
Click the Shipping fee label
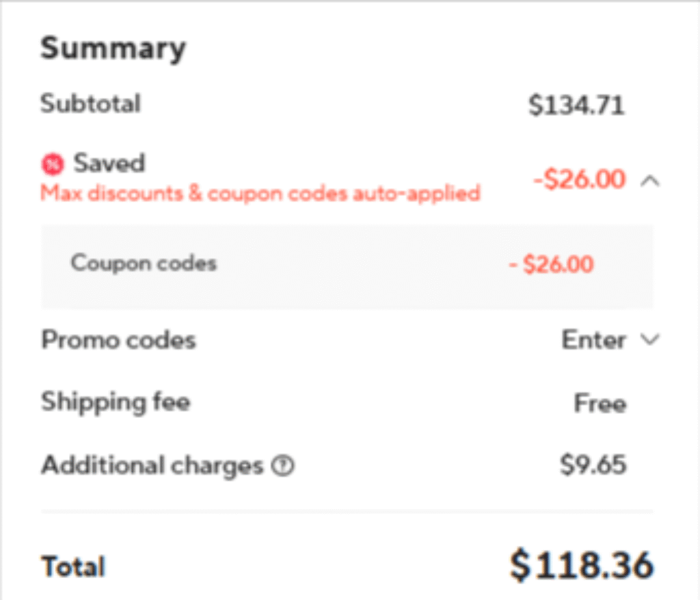tap(116, 402)
